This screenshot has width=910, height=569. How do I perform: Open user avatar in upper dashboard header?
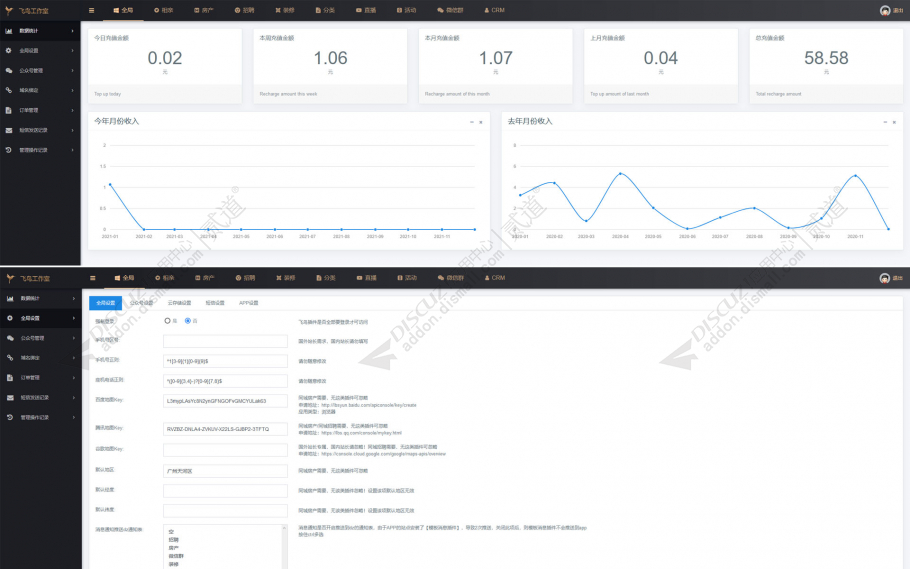coord(885,10)
